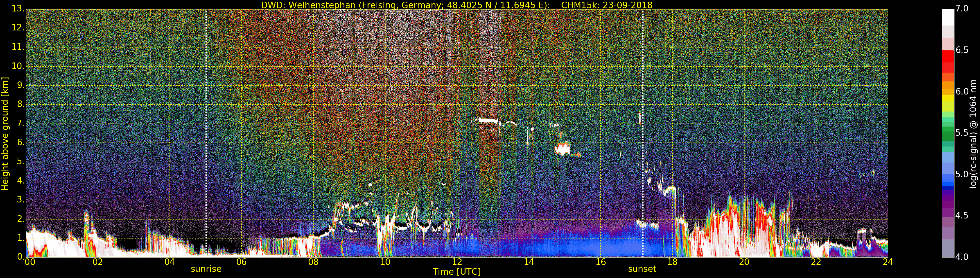Click the height axis tick '7.' km
This screenshot has height=278, width=980.
click(x=21, y=123)
